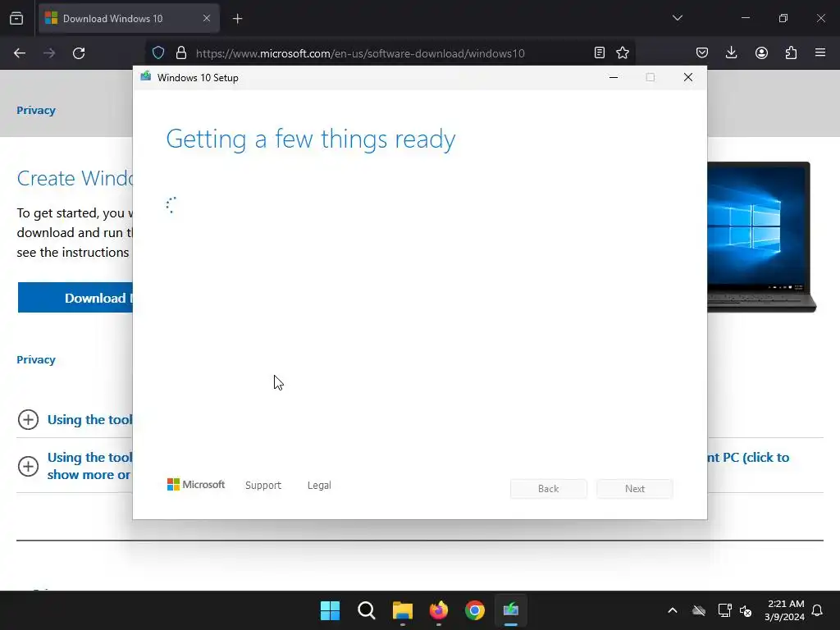
Task: Click the blue Download button on webpage
Action: (x=75, y=297)
